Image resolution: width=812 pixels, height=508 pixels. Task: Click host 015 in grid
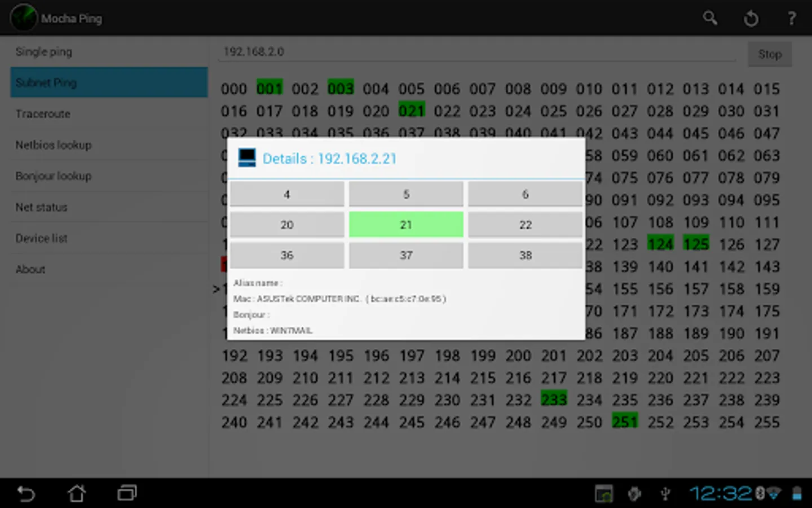click(x=767, y=89)
